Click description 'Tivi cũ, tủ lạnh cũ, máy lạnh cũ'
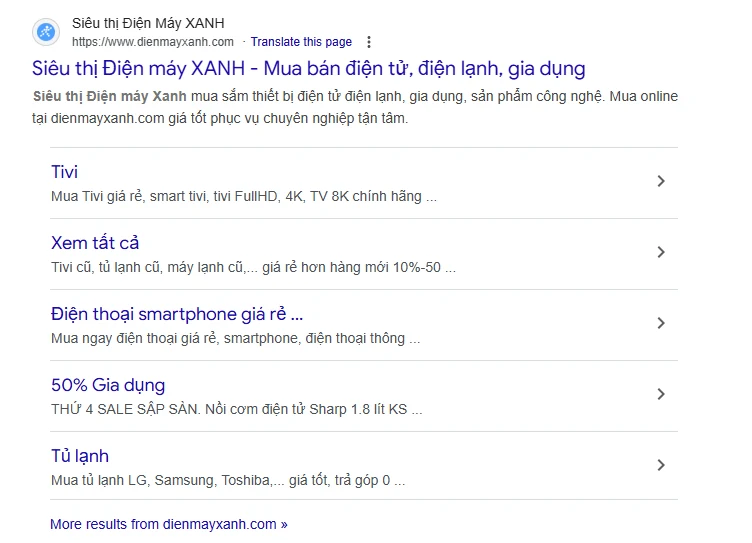 (x=253, y=268)
